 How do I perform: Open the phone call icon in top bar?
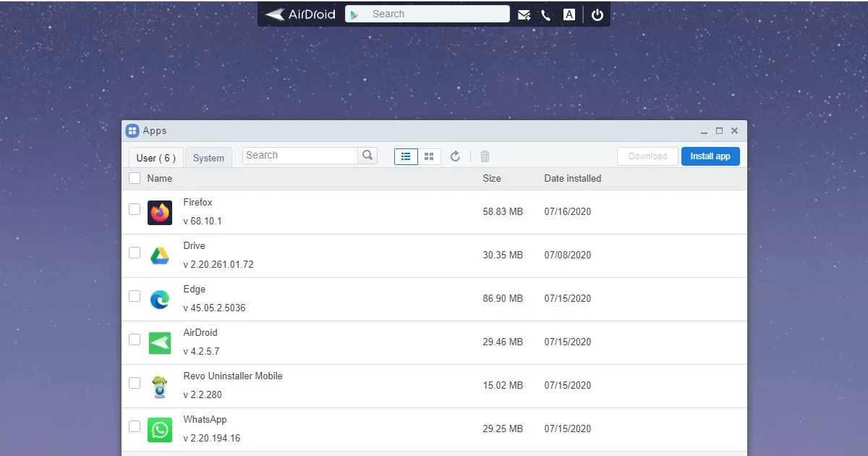(x=546, y=14)
